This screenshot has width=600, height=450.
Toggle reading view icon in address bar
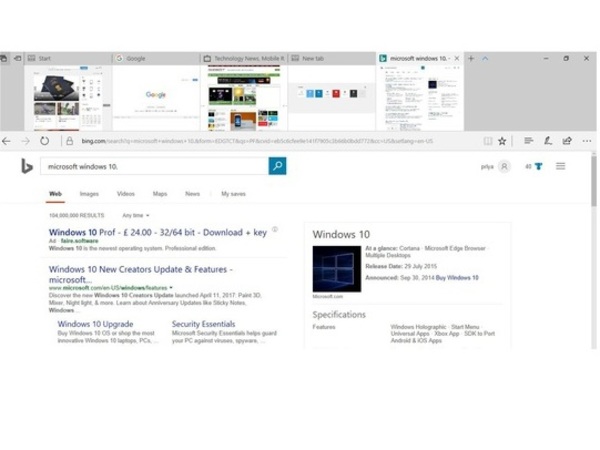click(x=487, y=141)
